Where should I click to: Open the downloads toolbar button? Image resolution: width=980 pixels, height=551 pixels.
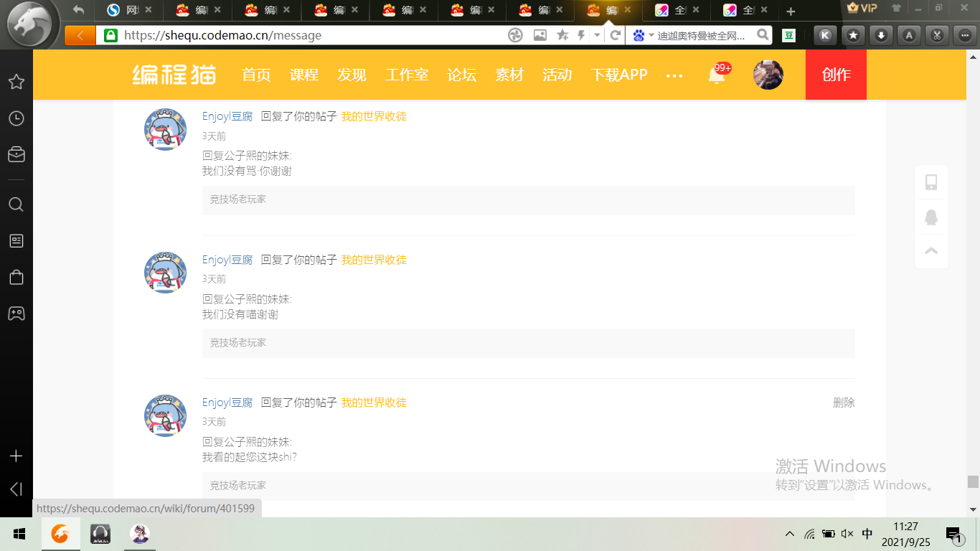click(x=881, y=35)
